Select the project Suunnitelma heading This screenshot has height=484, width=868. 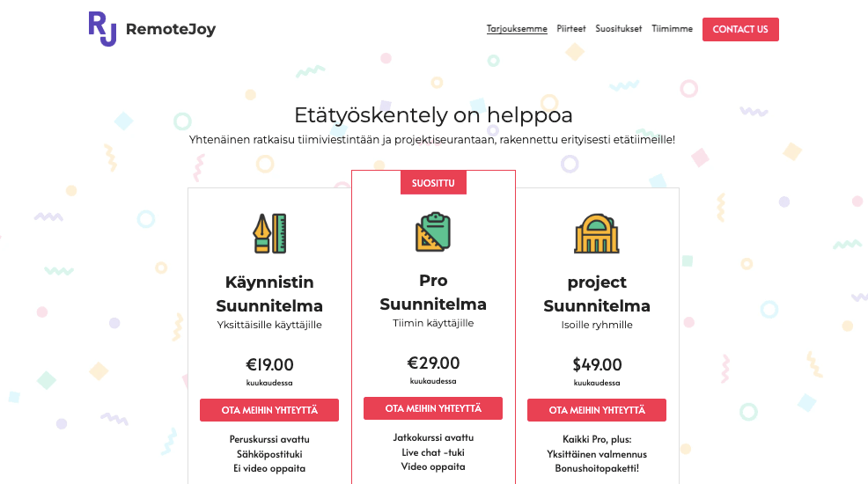597,294
